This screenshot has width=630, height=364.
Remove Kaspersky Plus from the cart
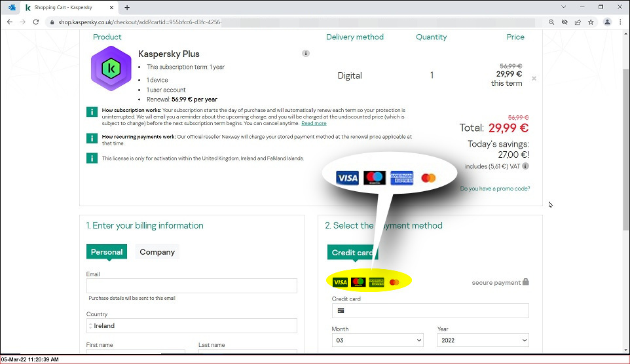click(x=534, y=79)
